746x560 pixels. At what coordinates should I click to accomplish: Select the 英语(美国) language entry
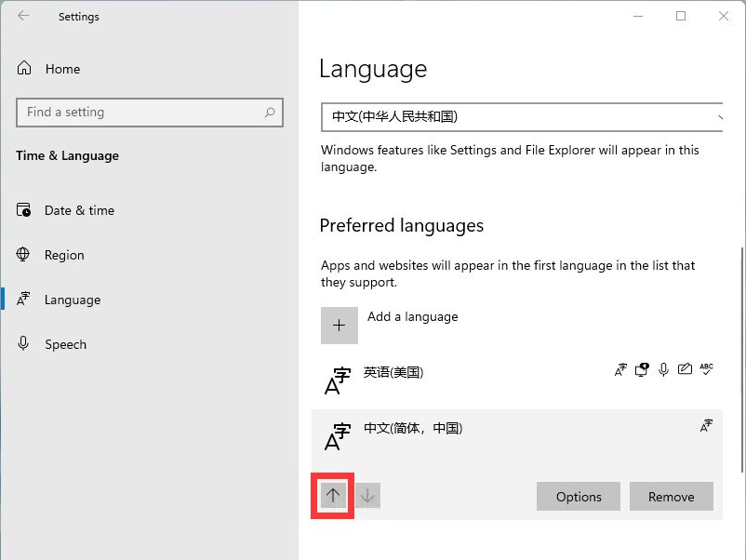point(393,372)
